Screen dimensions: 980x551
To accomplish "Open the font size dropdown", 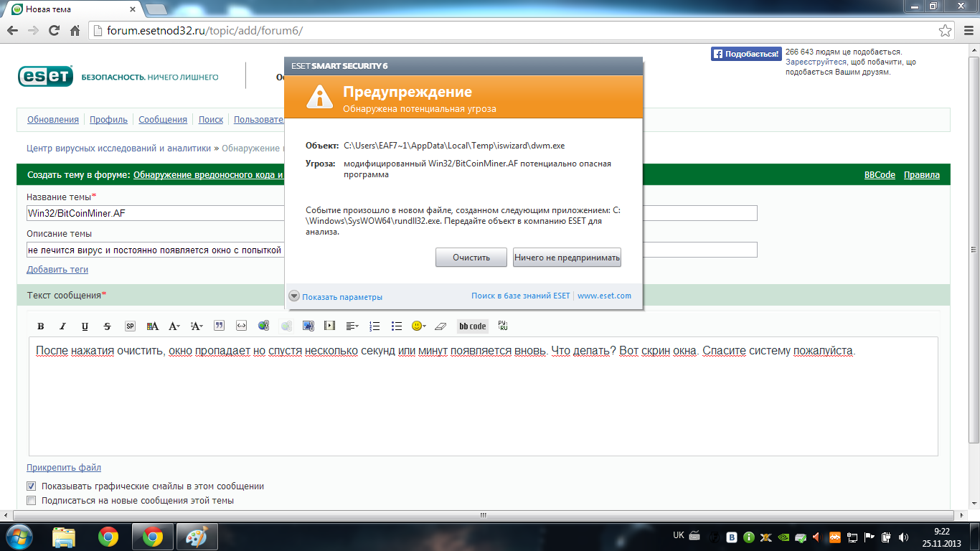I will (197, 326).
